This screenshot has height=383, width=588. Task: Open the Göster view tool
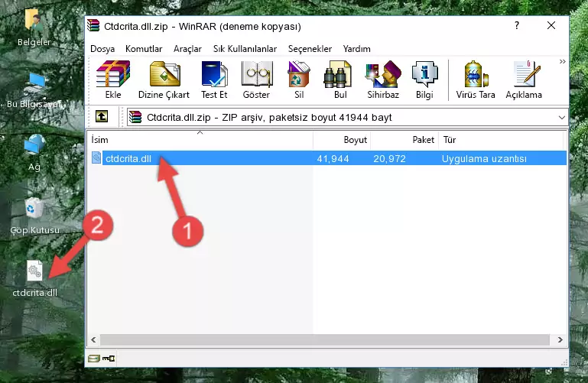256,80
